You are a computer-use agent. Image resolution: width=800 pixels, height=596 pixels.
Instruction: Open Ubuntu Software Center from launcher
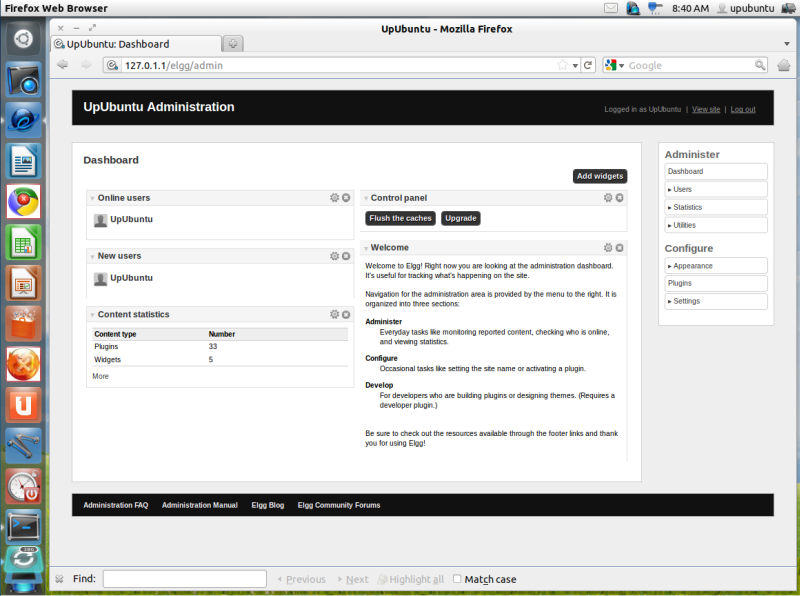23,324
